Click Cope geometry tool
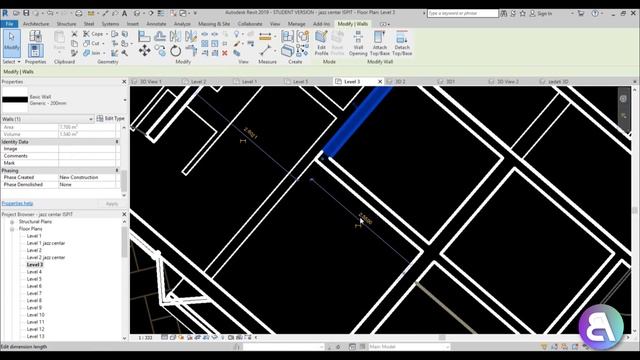Image resolution: width=640 pixels, height=360 pixels. pos(93,34)
